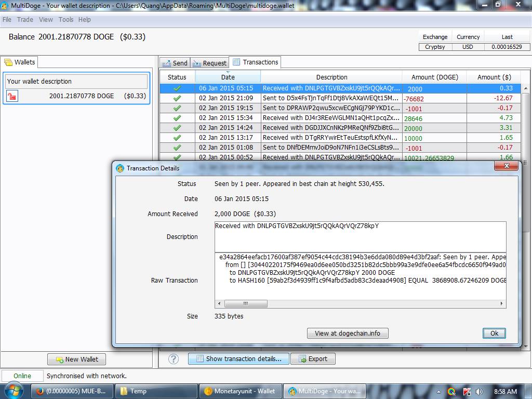This screenshot has height=399, width=532.
Task: Click raw transaction horizontal scrollbar thumb
Action: pos(246,303)
